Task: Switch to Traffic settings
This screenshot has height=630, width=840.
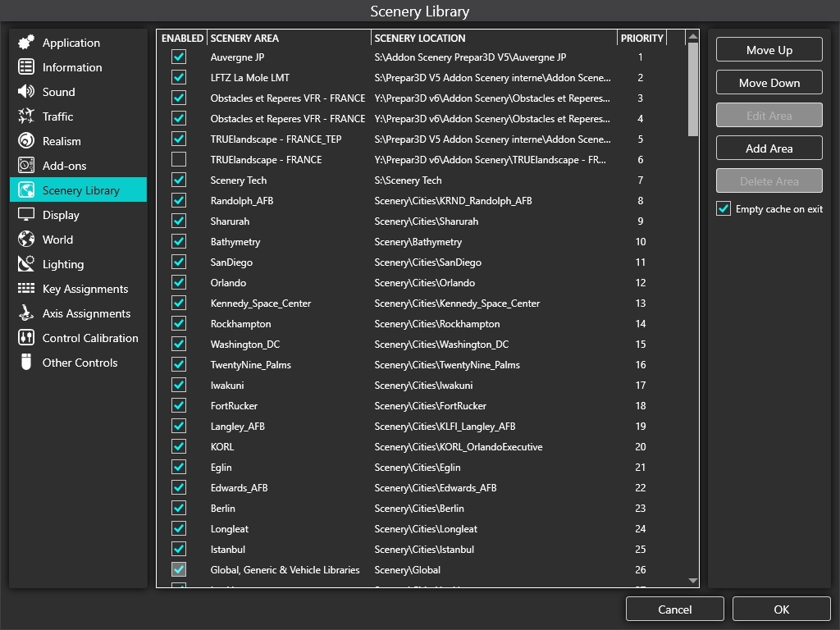Action: (x=78, y=116)
